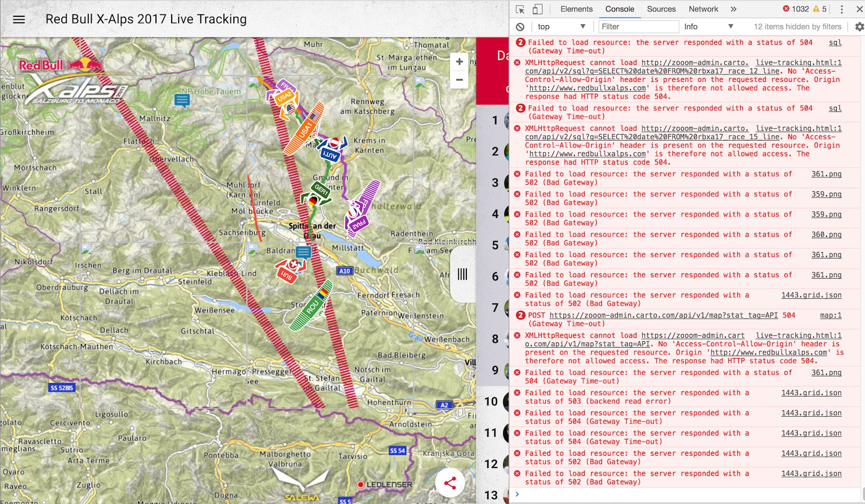The height and width of the screenshot is (504, 865).
Task: Select ranking row number 13
Action: 492,494
